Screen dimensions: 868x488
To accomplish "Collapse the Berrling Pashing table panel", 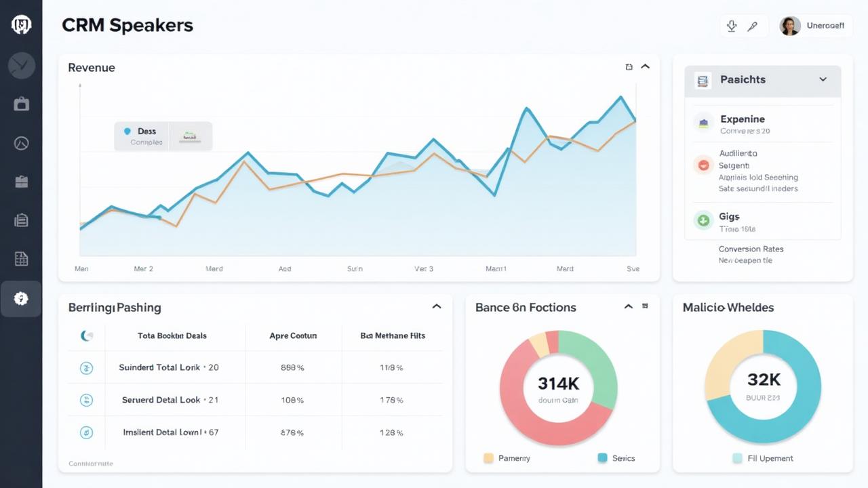I will pyautogui.click(x=437, y=306).
